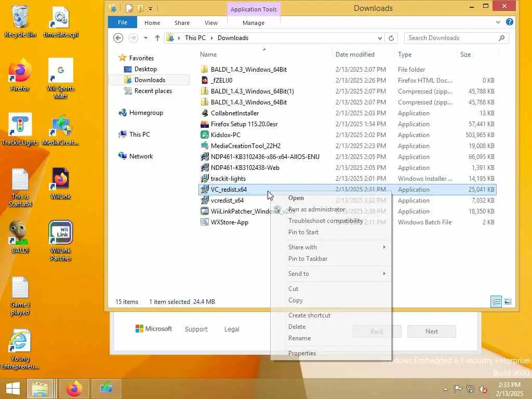532x399 pixels.
Task: Click Properties icon in quick access toolbar
Action: (129, 8)
